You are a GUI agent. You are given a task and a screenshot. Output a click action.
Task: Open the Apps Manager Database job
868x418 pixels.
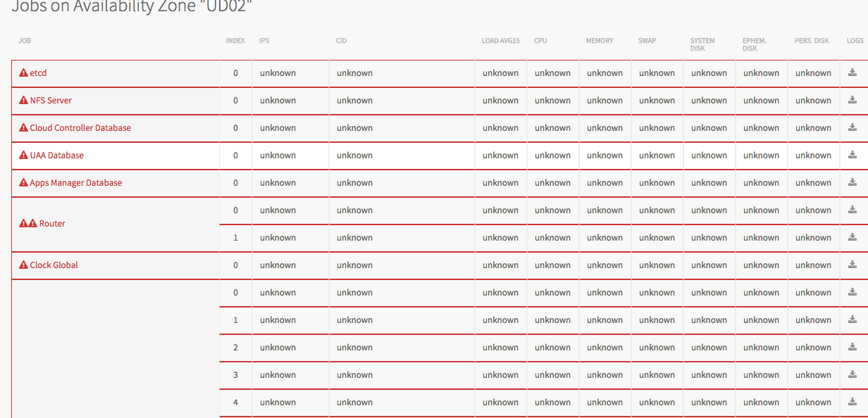coord(76,183)
